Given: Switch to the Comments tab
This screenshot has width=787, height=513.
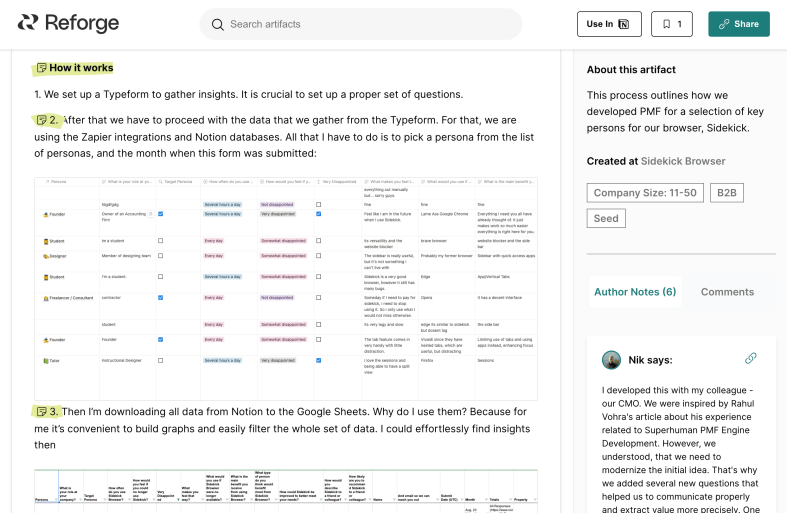Looking at the screenshot, I should click(x=727, y=292).
